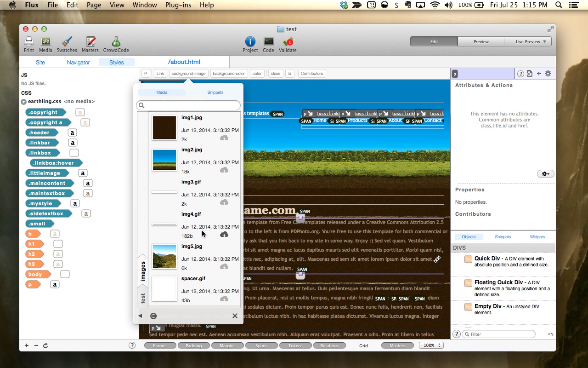
Task: Switch to the Widgets tab
Action: tap(537, 237)
